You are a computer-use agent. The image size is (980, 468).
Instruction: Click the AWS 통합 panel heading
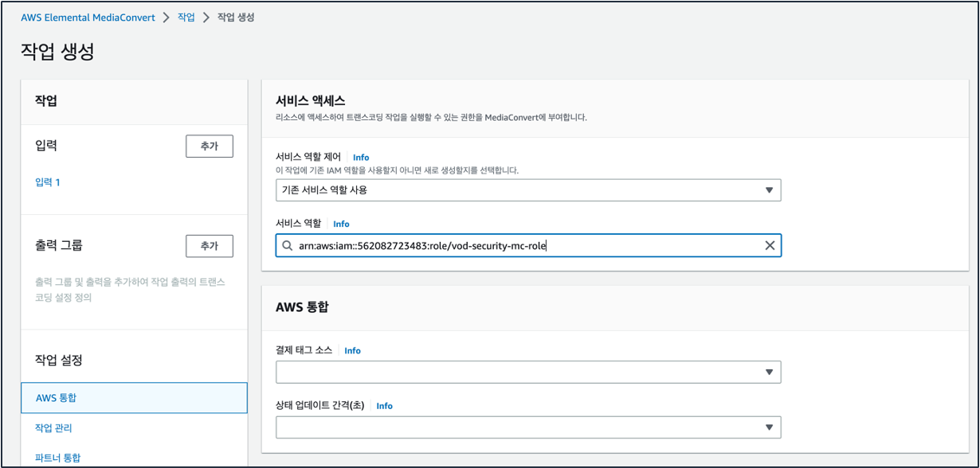(x=303, y=307)
